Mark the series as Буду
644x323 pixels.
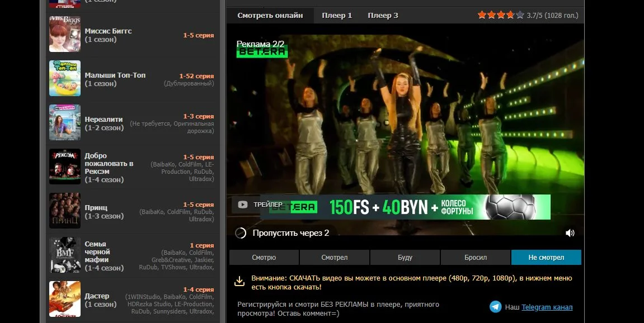tap(405, 257)
